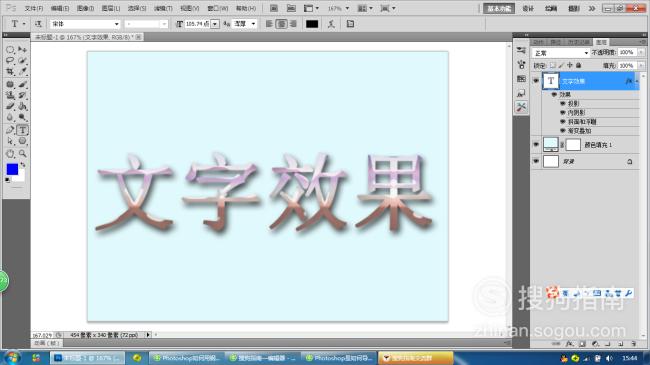Toggle the character and paragraph panels
The image size is (650, 365).
(x=350, y=24)
